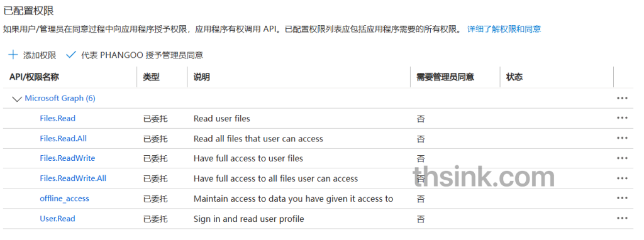Open the ellipsis menu for the Files.ReadWrite.All row
This screenshot has width=644, height=240.
(622, 178)
